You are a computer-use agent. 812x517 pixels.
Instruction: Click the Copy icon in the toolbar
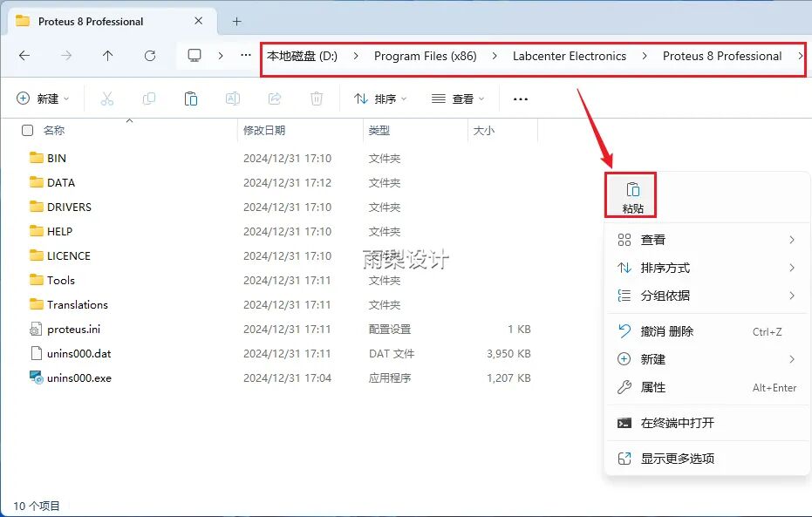(149, 98)
